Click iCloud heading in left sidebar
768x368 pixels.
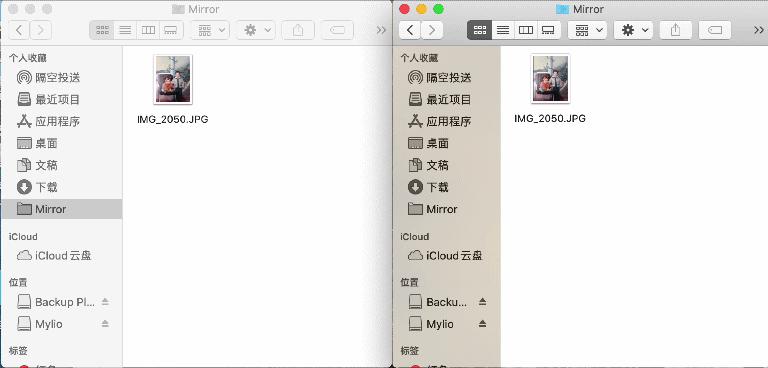(23, 237)
